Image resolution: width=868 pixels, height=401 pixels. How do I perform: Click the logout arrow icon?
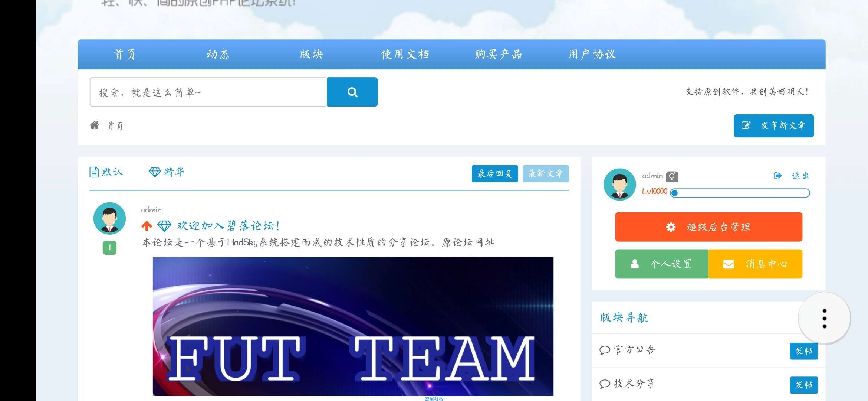[778, 176]
